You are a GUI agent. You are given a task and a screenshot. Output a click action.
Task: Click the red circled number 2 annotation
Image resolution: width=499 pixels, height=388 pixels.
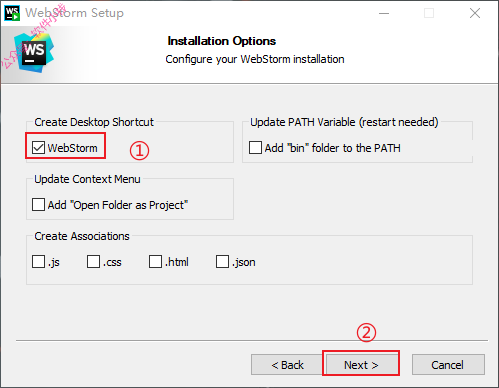point(366,333)
